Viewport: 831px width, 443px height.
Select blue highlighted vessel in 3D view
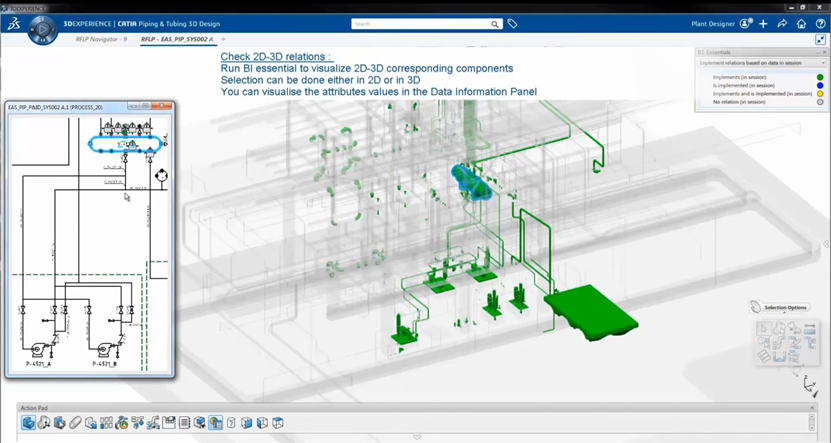[x=471, y=183]
